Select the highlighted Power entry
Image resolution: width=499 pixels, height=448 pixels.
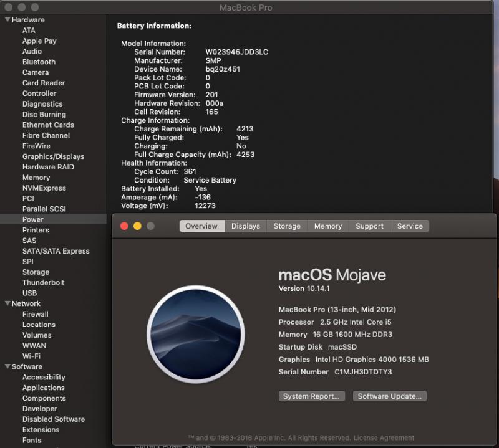click(x=33, y=219)
